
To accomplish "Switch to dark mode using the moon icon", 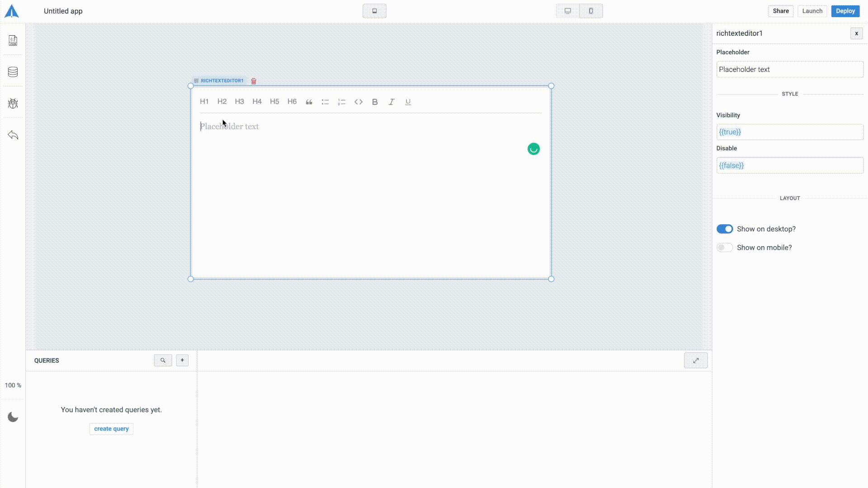I will click(x=13, y=417).
